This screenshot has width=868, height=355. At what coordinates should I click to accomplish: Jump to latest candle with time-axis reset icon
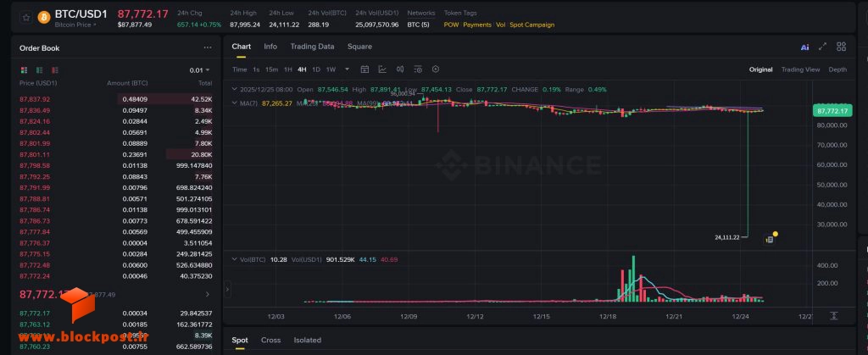(834, 316)
